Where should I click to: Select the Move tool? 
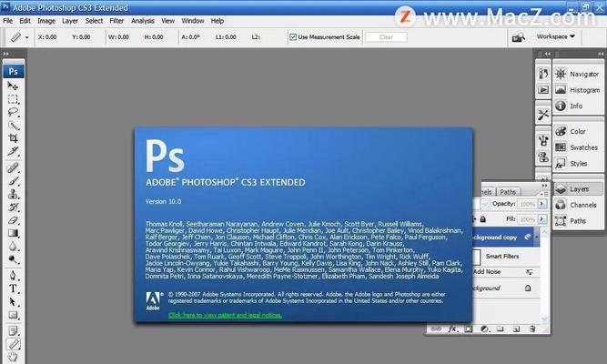pyautogui.click(x=13, y=86)
